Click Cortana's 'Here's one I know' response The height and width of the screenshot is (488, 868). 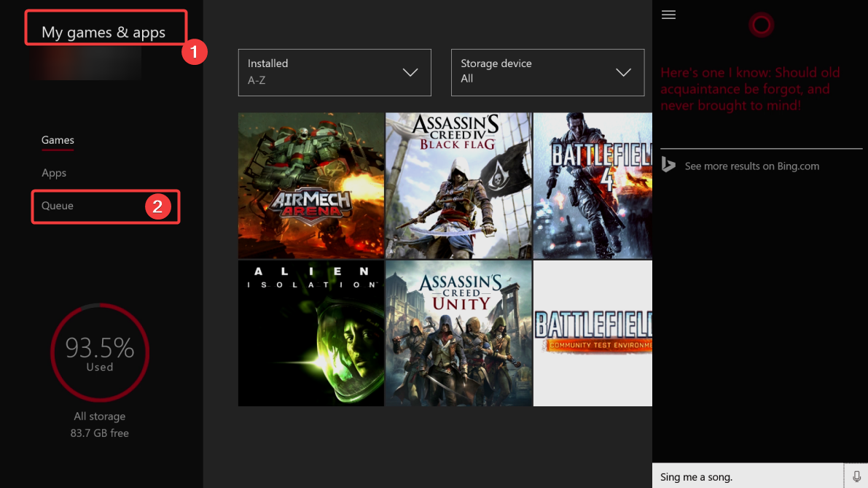750,89
